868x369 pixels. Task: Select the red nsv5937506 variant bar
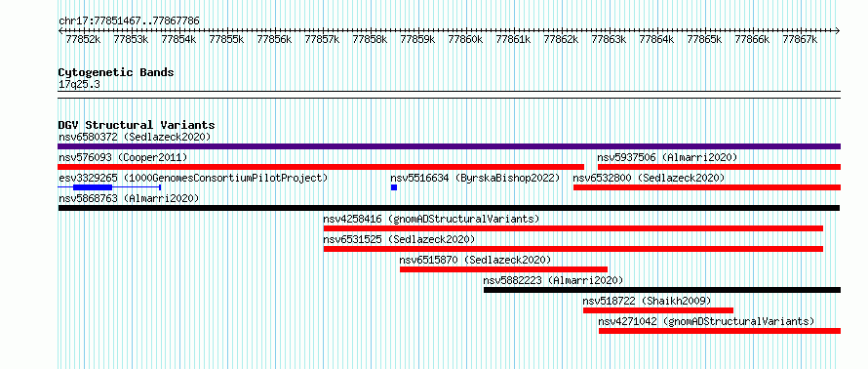(719, 167)
